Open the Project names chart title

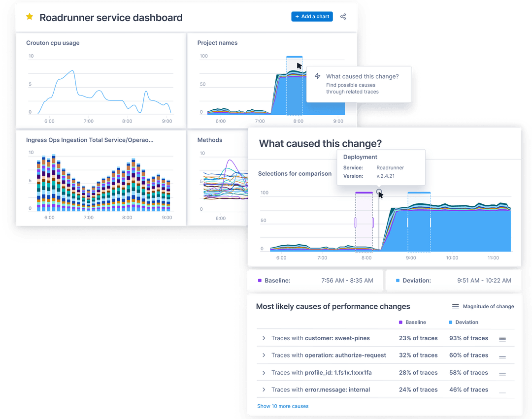click(218, 43)
